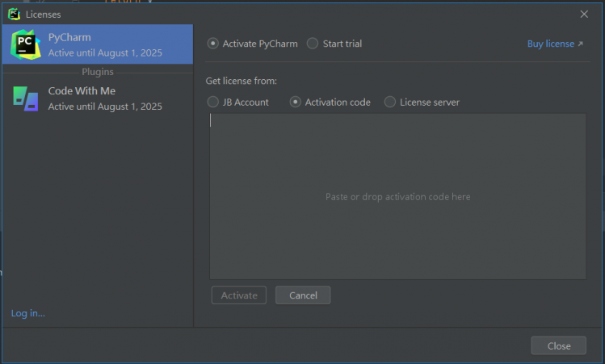Select JB Account as license source
Image resolution: width=605 pixels, height=364 pixels.
tap(213, 103)
